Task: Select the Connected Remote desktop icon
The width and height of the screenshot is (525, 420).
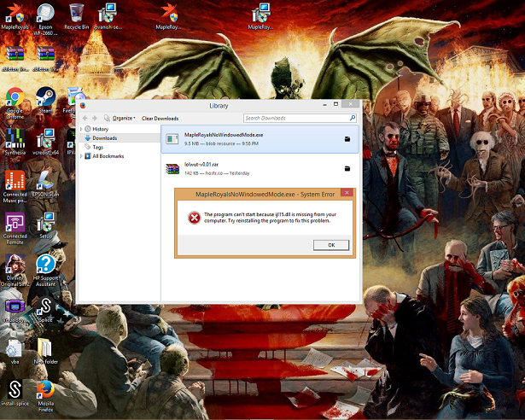Action: point(15,229)
